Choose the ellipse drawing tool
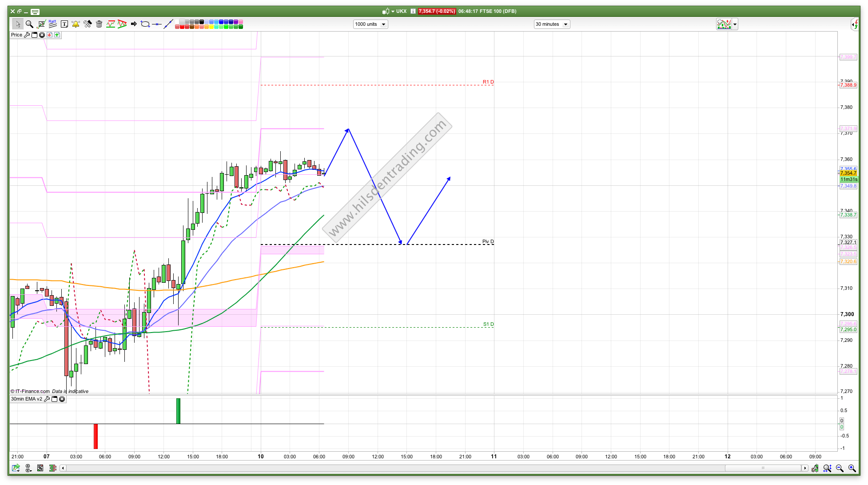The image size is (868, 485). click(145, 24)
